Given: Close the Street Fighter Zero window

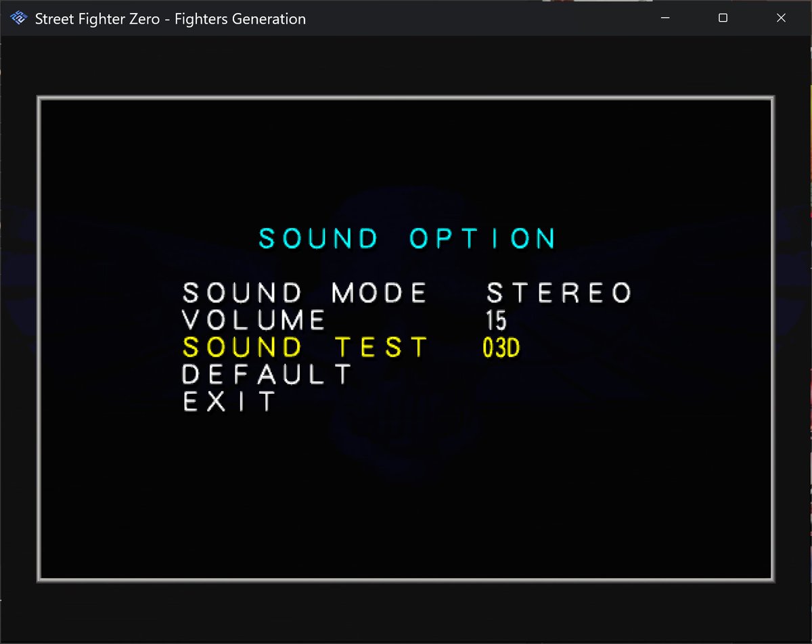Looking at the screenshot, I should coord(782,18).
